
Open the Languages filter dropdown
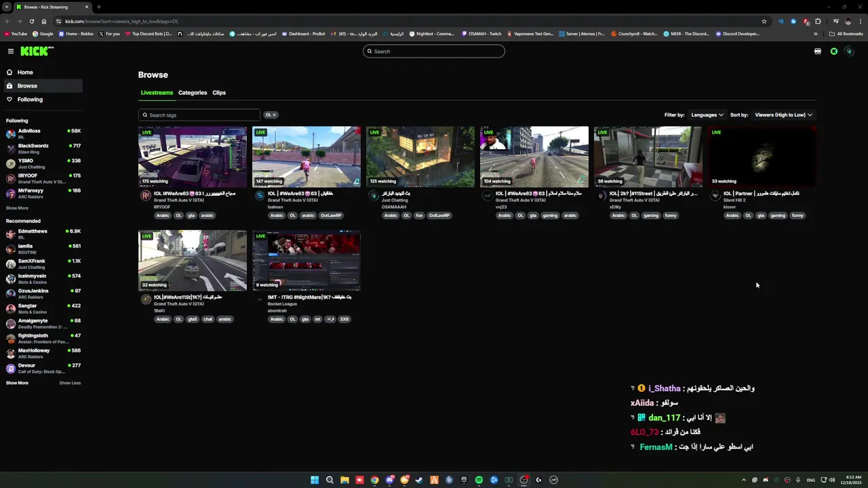(x=707, y=115)
